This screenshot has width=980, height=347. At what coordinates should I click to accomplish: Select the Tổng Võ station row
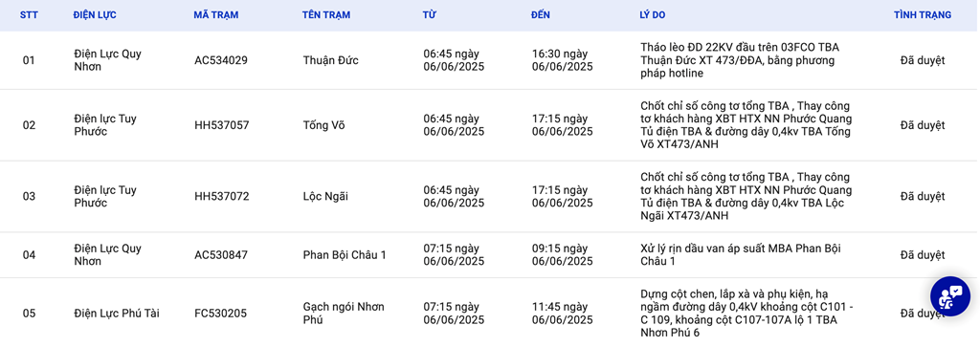pos(490,125)
